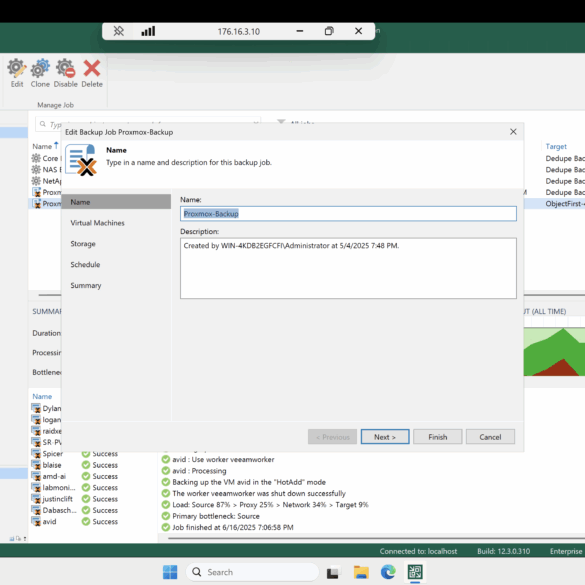Select the justinclift VM row

pos(75,499)
